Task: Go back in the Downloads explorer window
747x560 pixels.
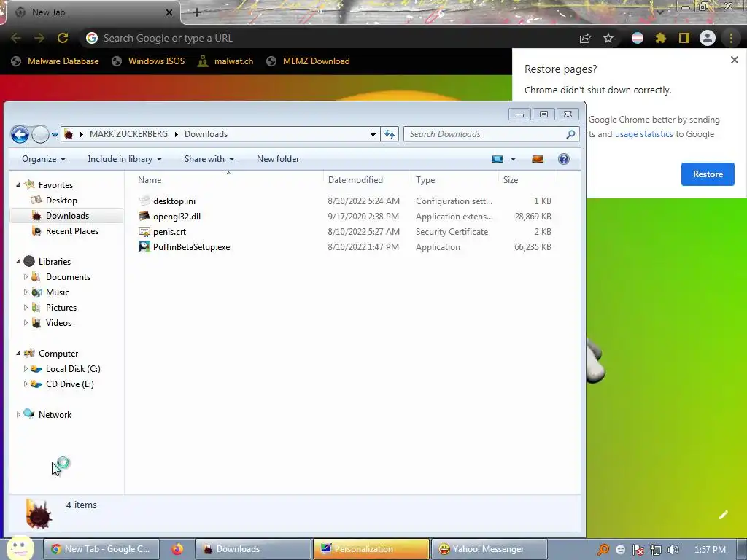Action: click(20, 134)
